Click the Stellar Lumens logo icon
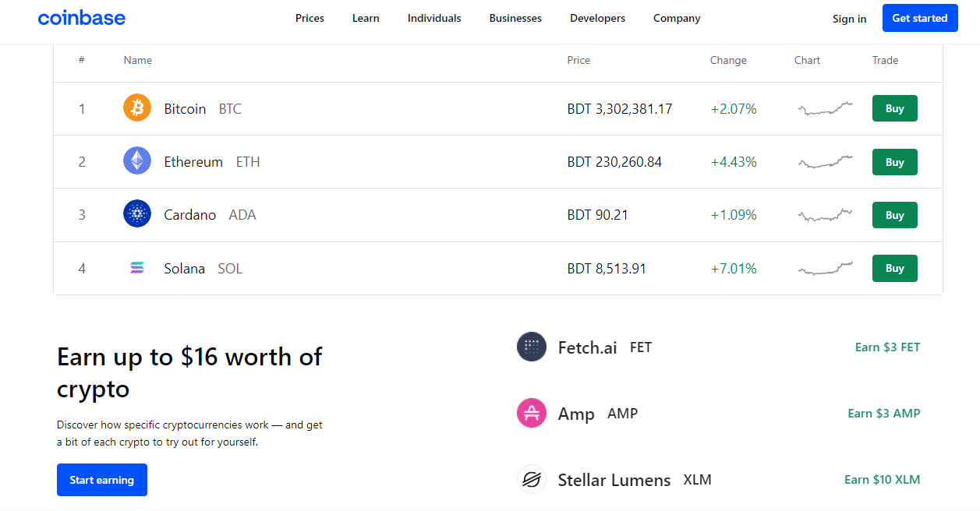Screen dimensions: 980x511 coord(532,479)
